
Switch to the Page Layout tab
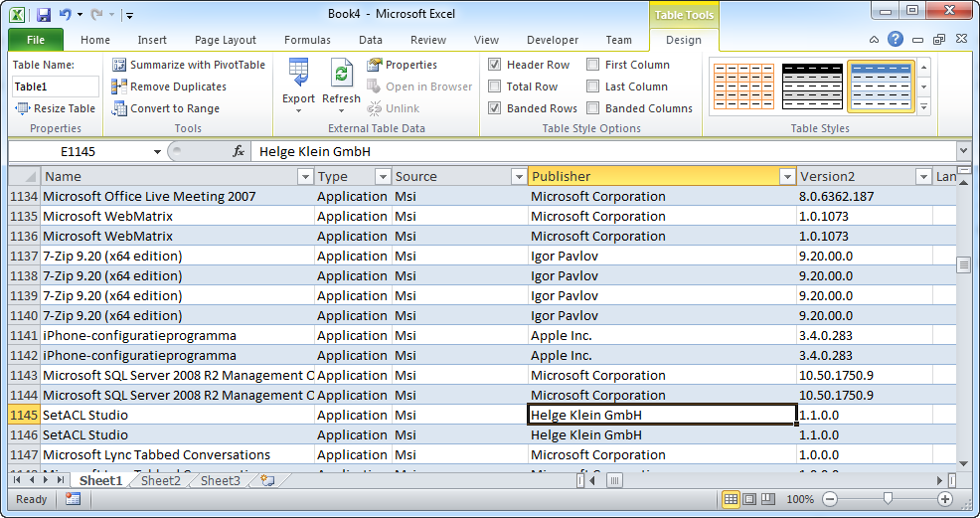pyautogui.click(x=225, y=40)
